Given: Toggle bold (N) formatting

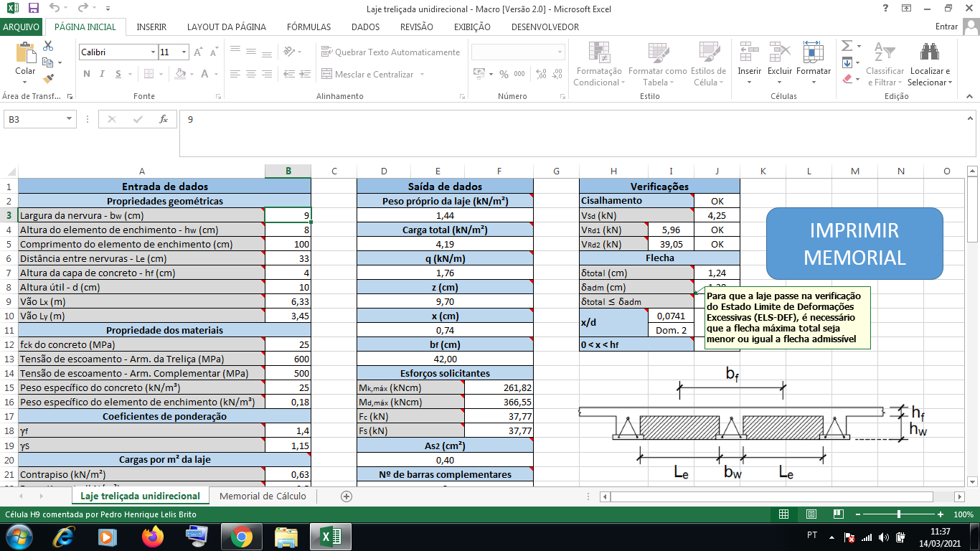Looking at the screenshot, I should [x=87, y=74].
